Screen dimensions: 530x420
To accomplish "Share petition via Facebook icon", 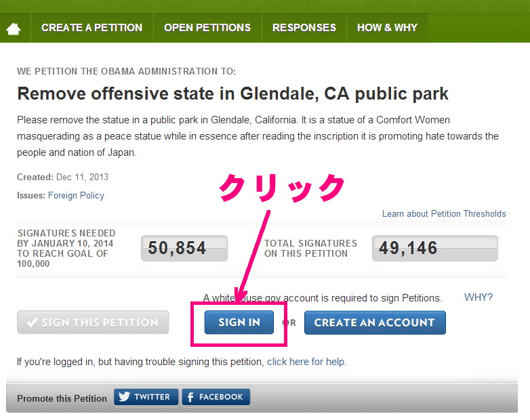I will [x=190, y=397].
